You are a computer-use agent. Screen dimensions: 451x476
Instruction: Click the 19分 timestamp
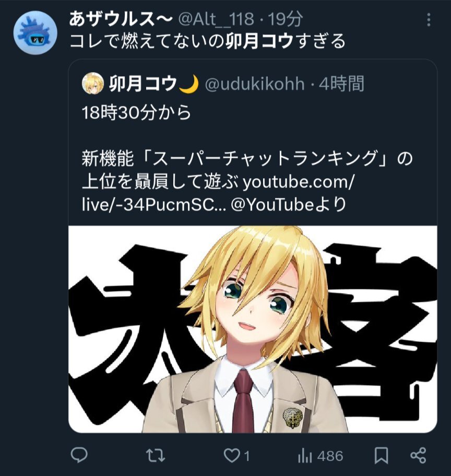pos(285,19)
